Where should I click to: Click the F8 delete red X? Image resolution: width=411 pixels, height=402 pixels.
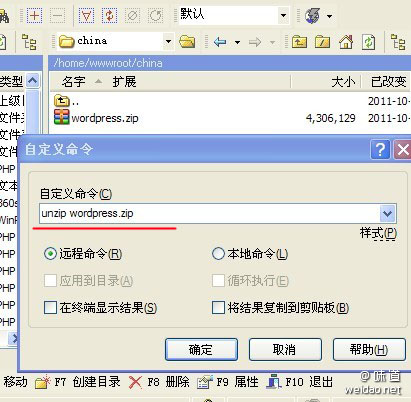pos(135,382)
